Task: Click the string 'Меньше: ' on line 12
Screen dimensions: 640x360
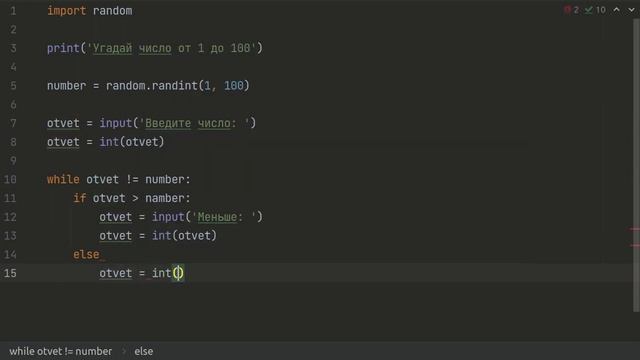Action: tap(224, 217)
